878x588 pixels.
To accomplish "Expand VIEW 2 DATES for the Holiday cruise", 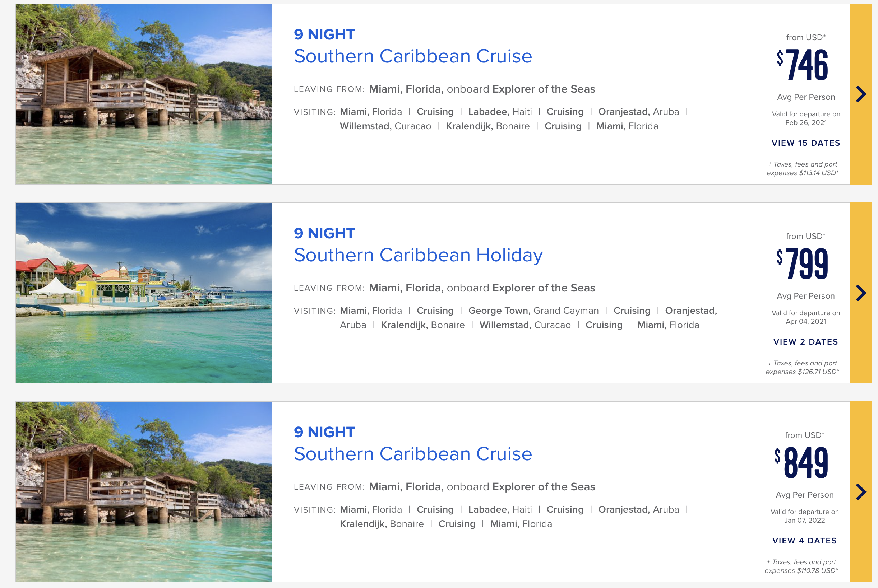I will pos(805,342).
